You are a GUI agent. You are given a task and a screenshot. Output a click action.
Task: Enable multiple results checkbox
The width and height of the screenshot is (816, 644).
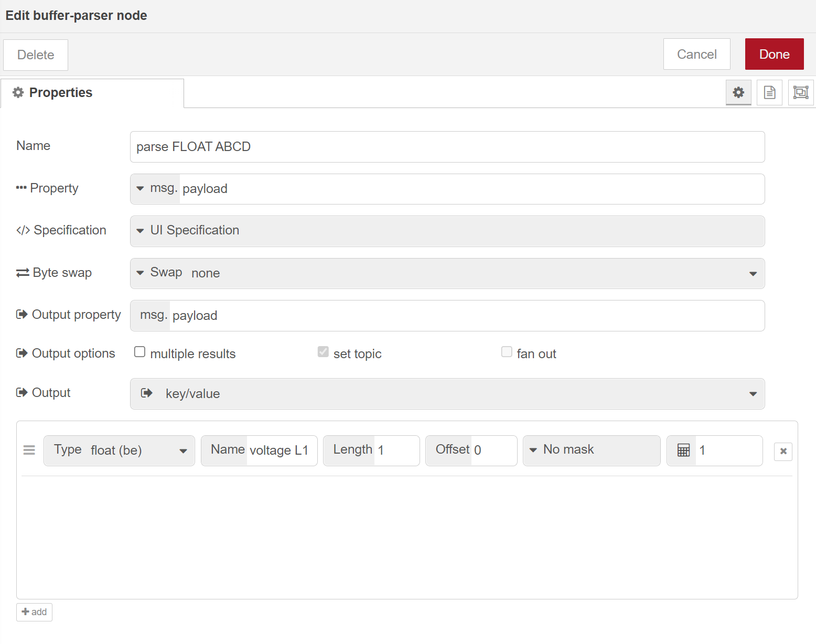(x=139, y=352)
